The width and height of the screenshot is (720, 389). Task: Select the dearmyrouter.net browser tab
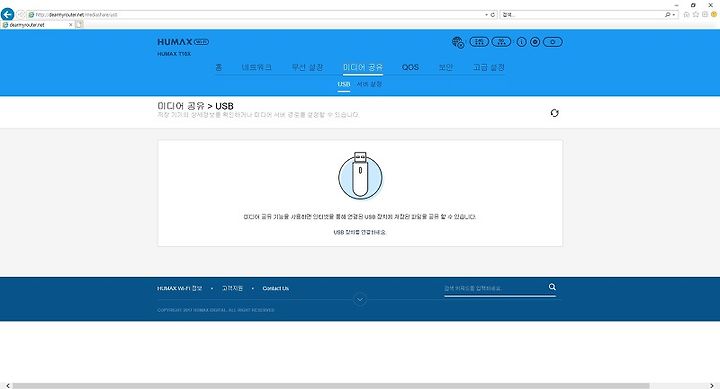pyautogui.click(x=36, y=25)
